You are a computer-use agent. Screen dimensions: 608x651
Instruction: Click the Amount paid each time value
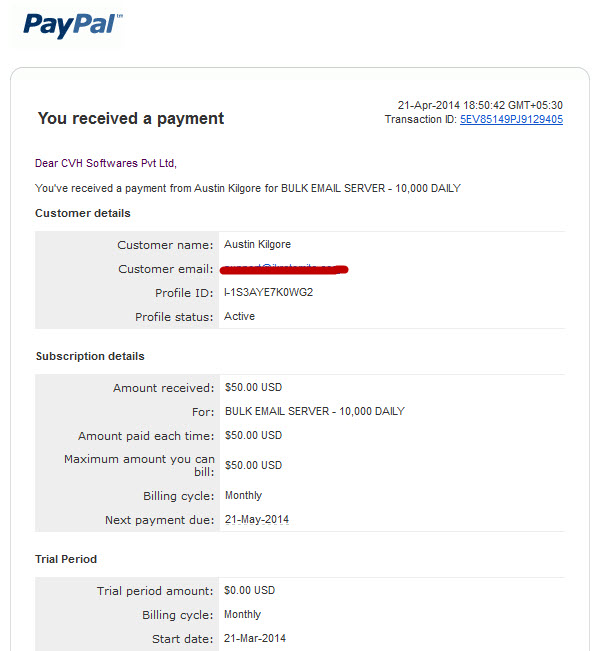[253, 436]
